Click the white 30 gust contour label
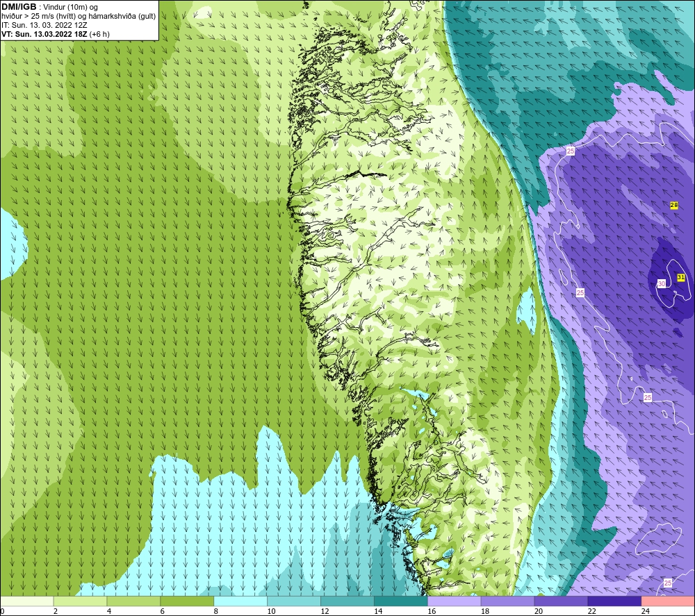The height and width of the screenshot is (616, 695). [x=662, y=283]
